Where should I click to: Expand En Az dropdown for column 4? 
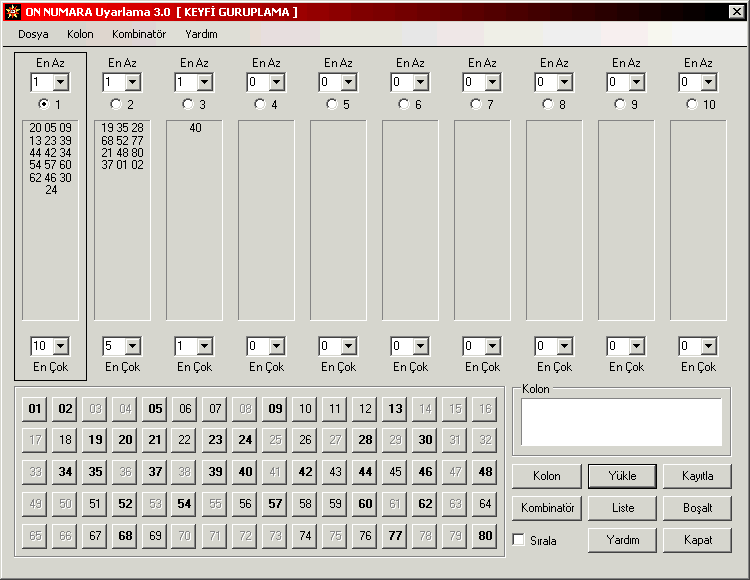click(275, 82)
